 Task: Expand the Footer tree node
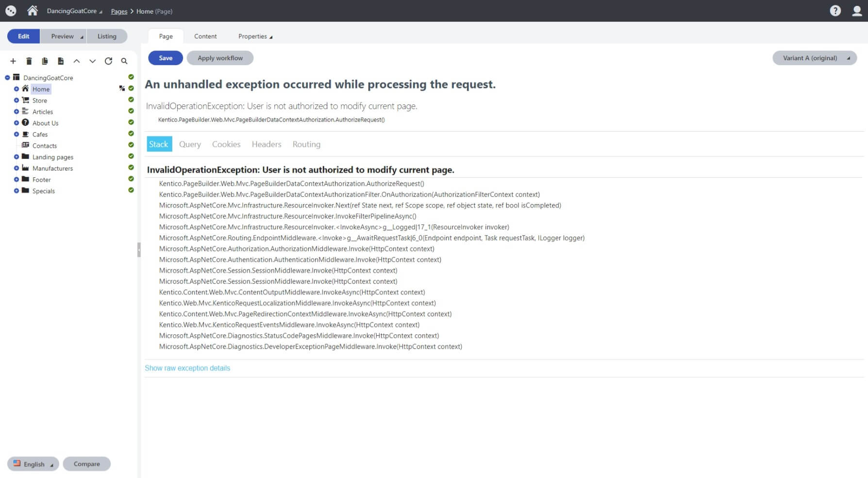pyautogui.click(x=17, y=180)
